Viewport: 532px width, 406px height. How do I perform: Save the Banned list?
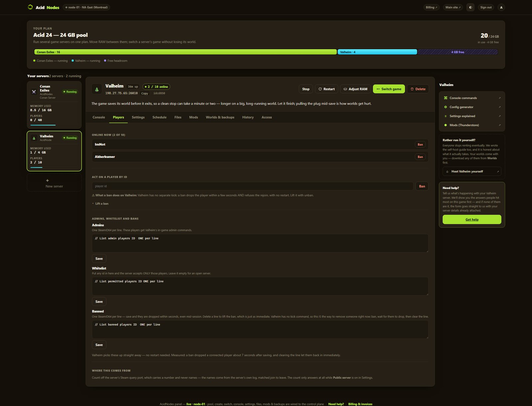pyautogui.click(x=99, y=345)
